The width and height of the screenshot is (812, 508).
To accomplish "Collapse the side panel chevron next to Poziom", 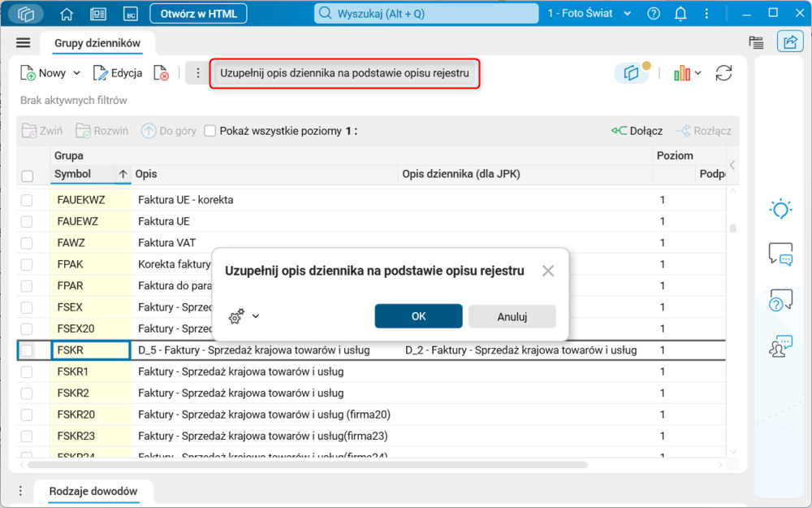I will pyautogui.click(x=732, y=165).
